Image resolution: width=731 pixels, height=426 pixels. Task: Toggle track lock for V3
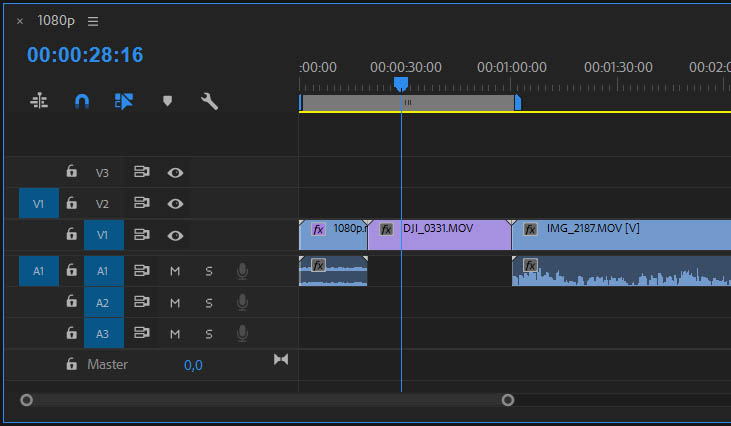[71, 171]
